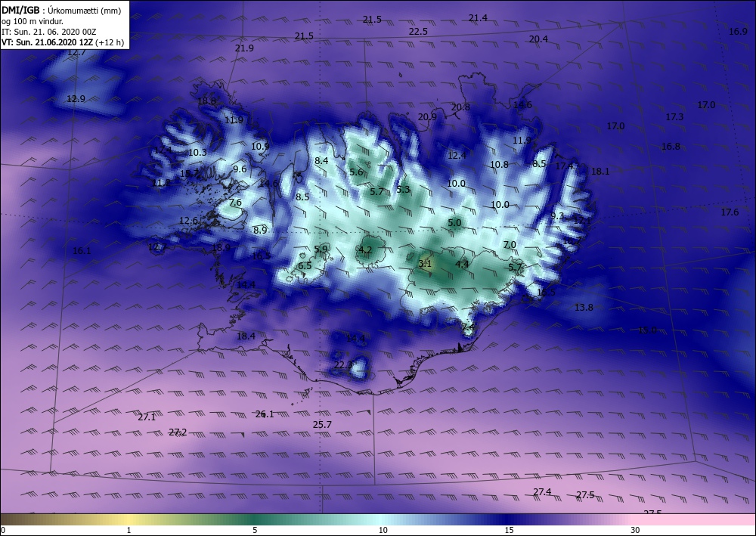
Task: Click the 10.9 value on the map
Action: coord(260,146)
